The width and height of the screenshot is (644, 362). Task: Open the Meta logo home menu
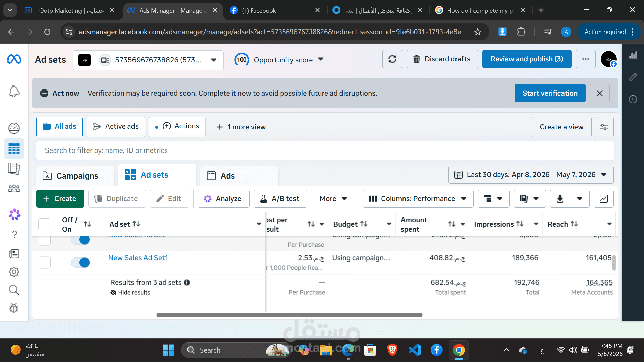[x=14, y=59]
